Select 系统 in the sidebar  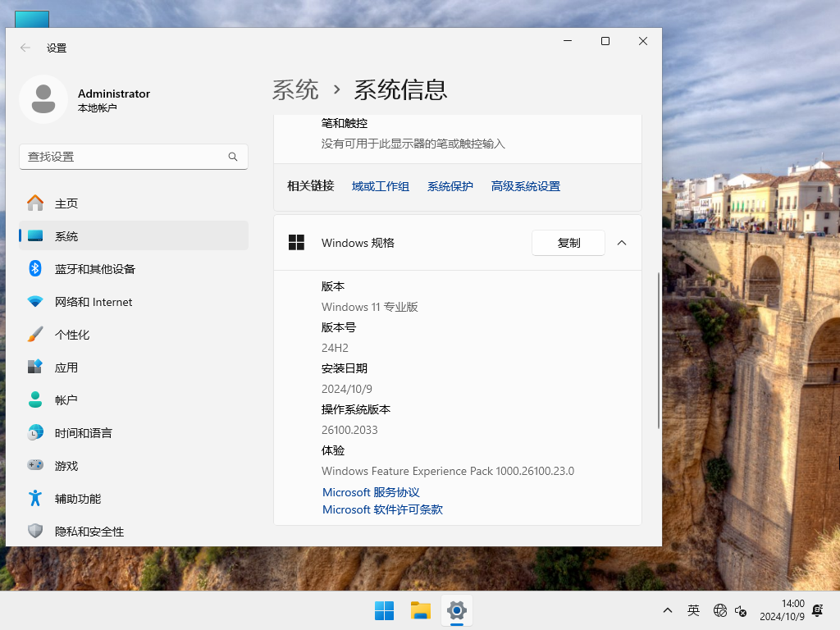(66, 235)
